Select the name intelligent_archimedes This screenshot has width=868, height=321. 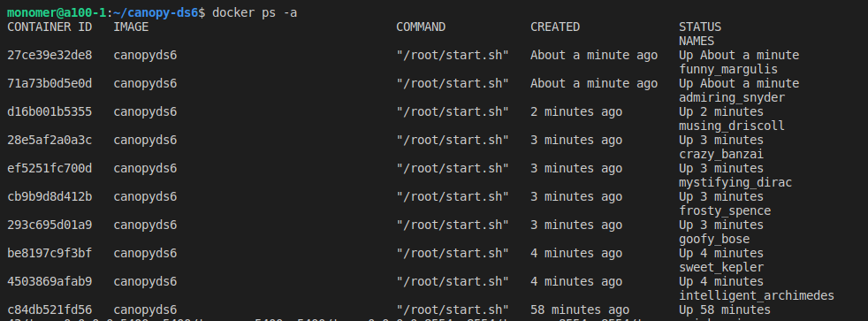[x=756, y=295]
